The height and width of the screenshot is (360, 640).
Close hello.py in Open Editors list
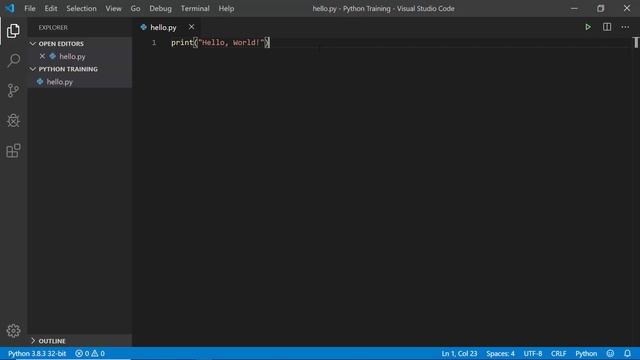tap(42, 56)
